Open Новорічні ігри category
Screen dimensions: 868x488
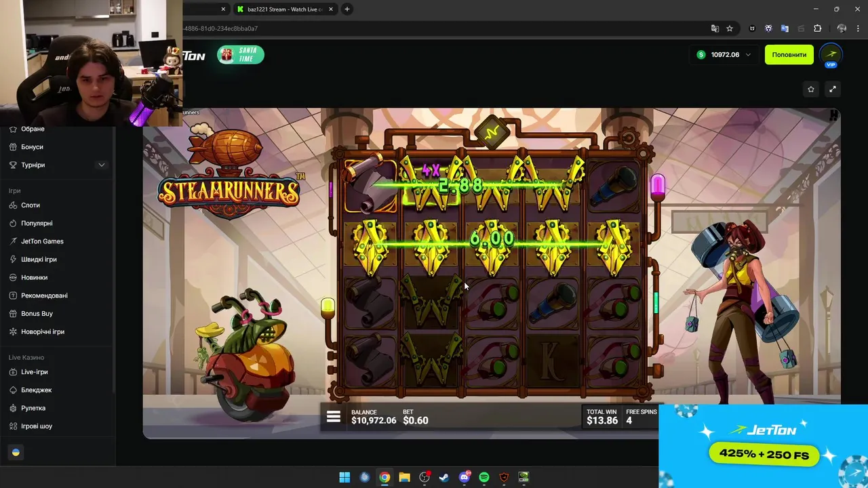(43, 331)
